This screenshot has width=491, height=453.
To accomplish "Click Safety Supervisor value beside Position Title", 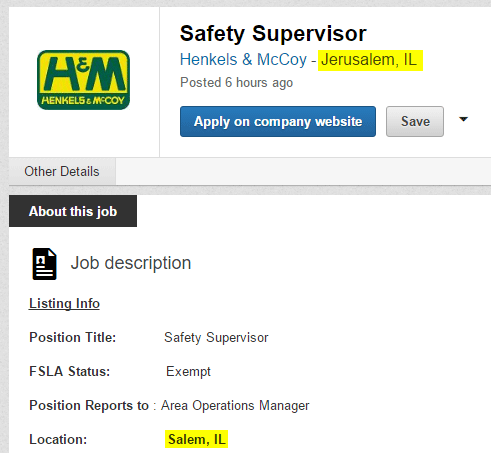I will tap(216, 337).
